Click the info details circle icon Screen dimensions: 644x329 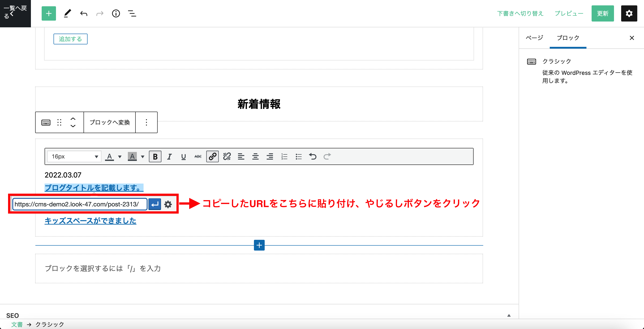point(116,13)
